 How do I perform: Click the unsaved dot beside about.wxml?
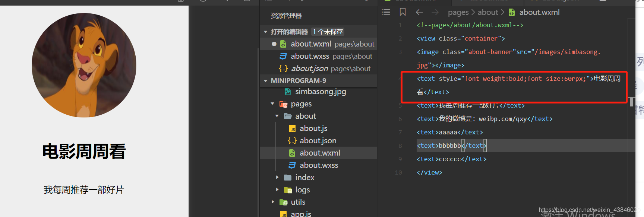(x=274, y=44)
